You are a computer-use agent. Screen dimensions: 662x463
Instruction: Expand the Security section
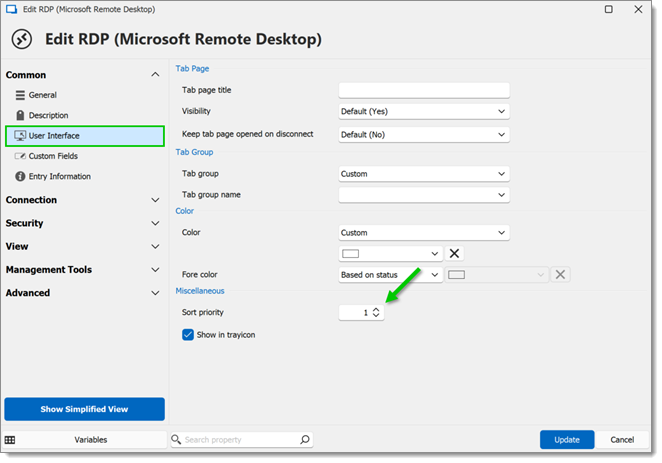pos(155,223)
